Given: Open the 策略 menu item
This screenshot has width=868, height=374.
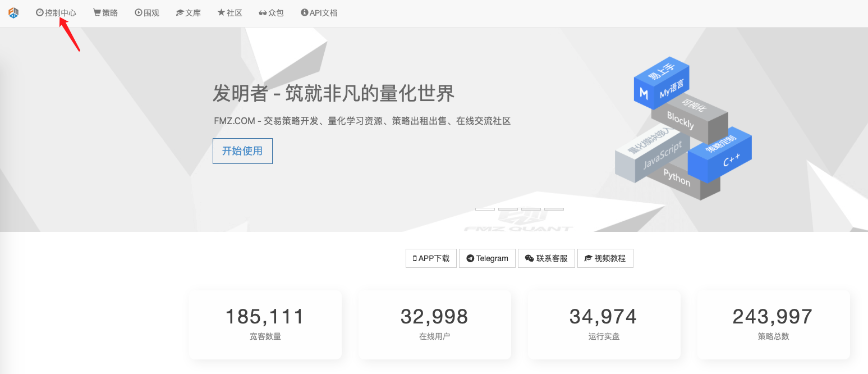Looking at the screenshot, I should point(105,13).
